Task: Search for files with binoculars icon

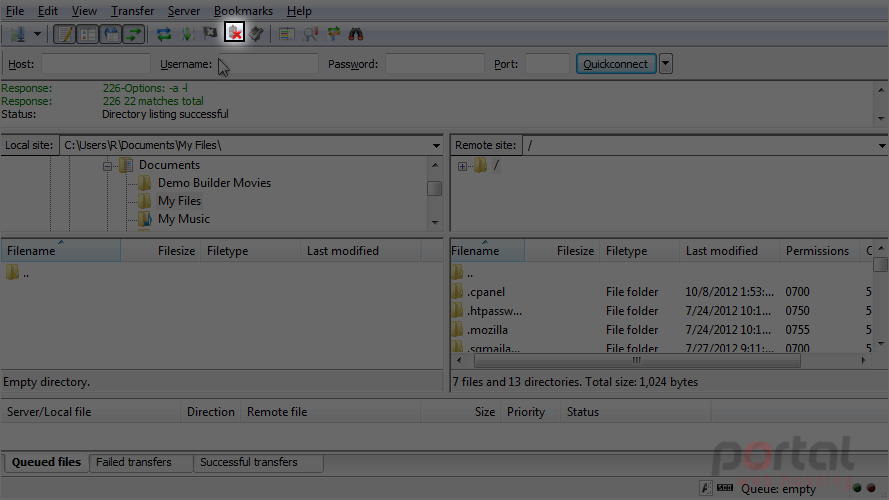Action: (x=356, y=34)
